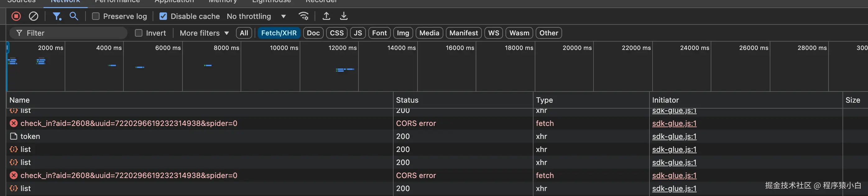Enable the Preserve log checkbox
868x196 pixels.
(96, 16)
